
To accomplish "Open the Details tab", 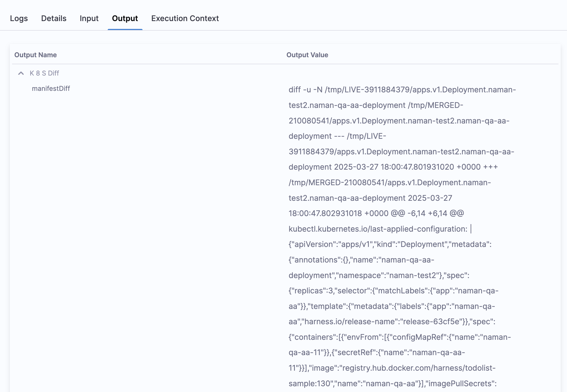I will 54,18.
